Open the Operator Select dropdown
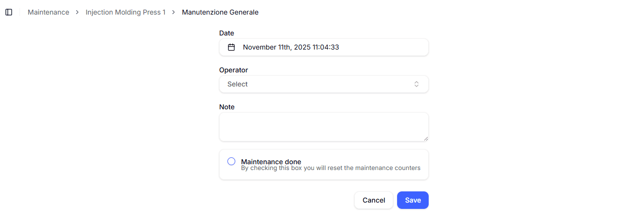 pyautogui.click(x=324, y=84)
